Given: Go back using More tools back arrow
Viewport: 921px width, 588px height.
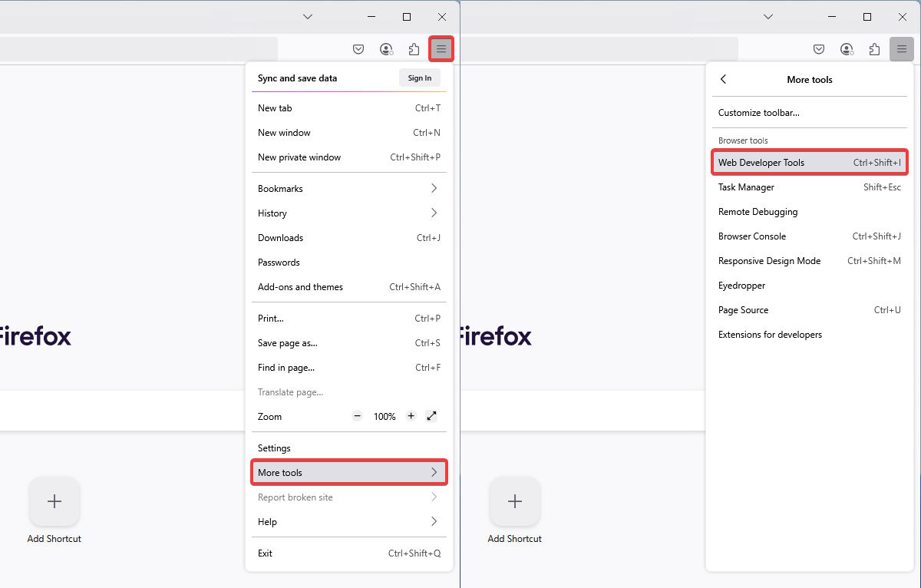Looking at the screenshot, I should point(723,79).
